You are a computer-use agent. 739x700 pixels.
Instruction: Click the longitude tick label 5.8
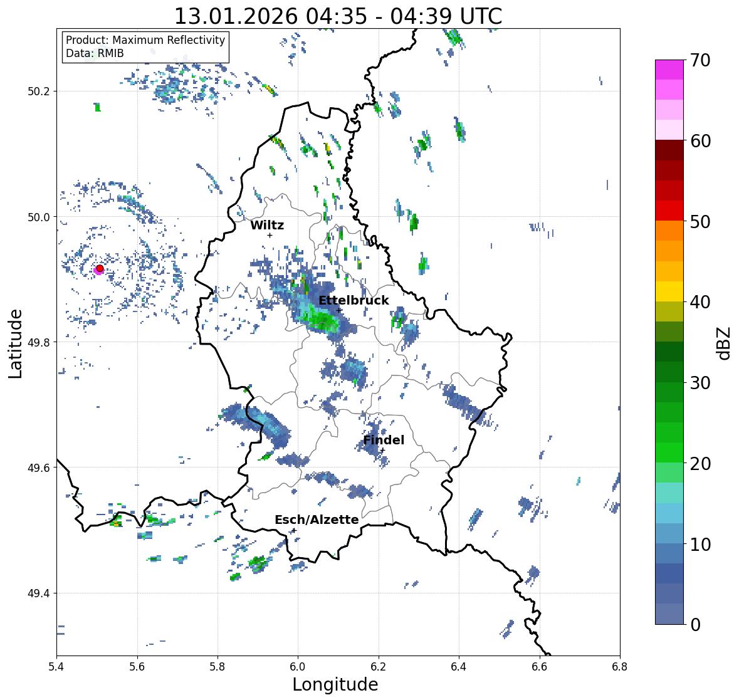218,667
